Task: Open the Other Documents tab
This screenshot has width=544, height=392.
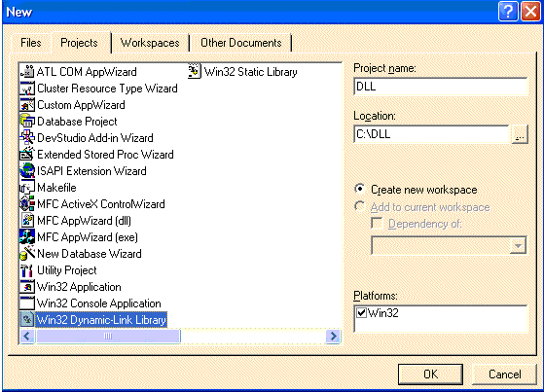Action: 241,43
